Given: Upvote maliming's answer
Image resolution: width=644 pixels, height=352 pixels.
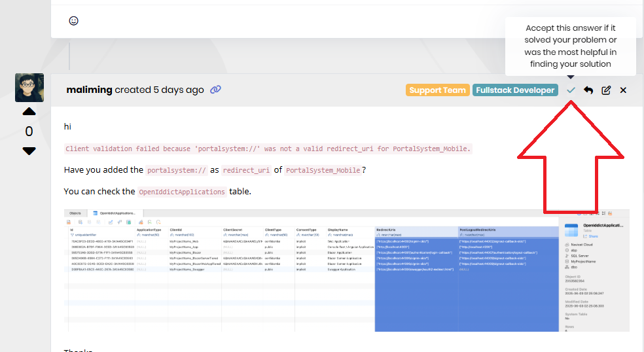Looking at the screenshot, I should pyautogui.click(x=29, y=112).
